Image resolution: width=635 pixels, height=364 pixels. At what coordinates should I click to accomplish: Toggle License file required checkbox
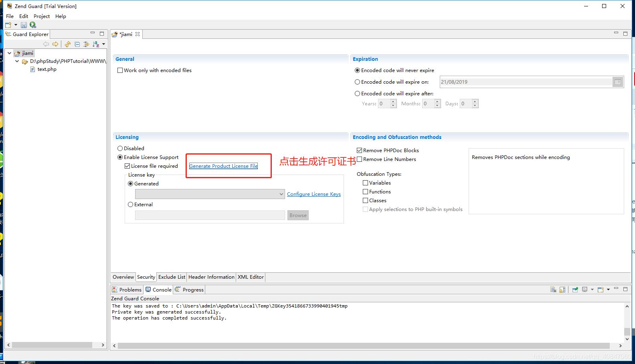(127, 166)
